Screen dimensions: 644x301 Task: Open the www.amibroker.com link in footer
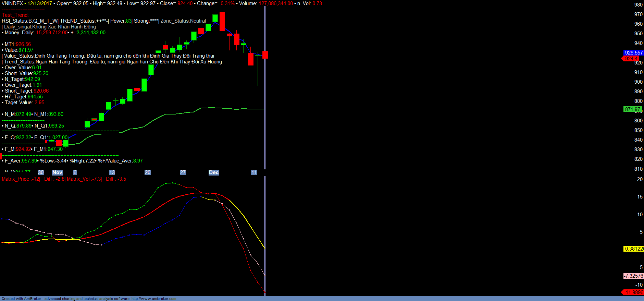click(x=154, y=299)
